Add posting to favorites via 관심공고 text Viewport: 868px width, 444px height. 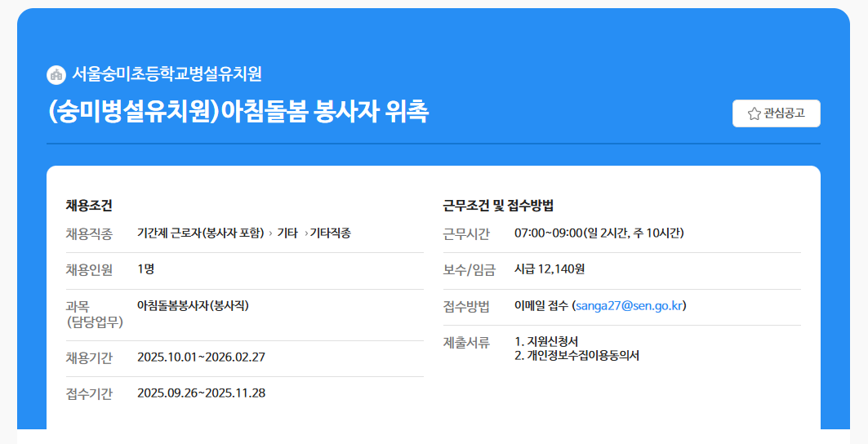(x=784, y=113)
